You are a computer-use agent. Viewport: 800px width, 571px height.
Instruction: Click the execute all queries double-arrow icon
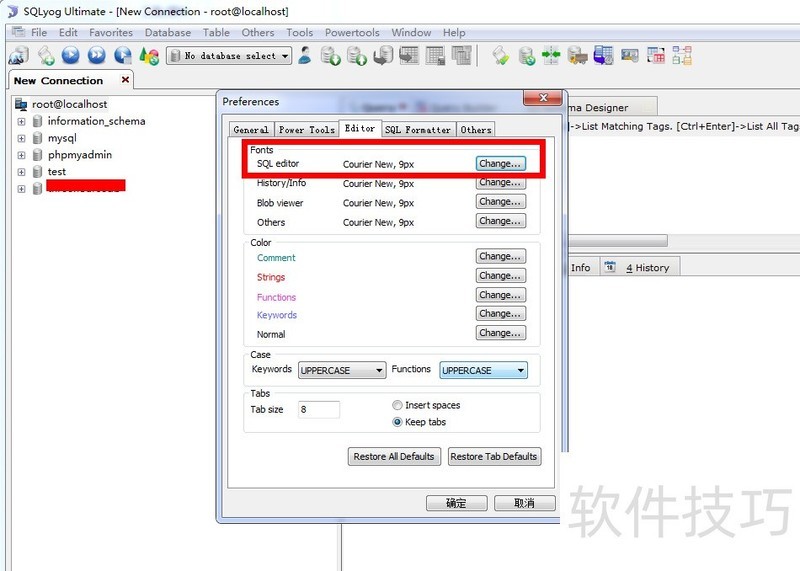96,55
